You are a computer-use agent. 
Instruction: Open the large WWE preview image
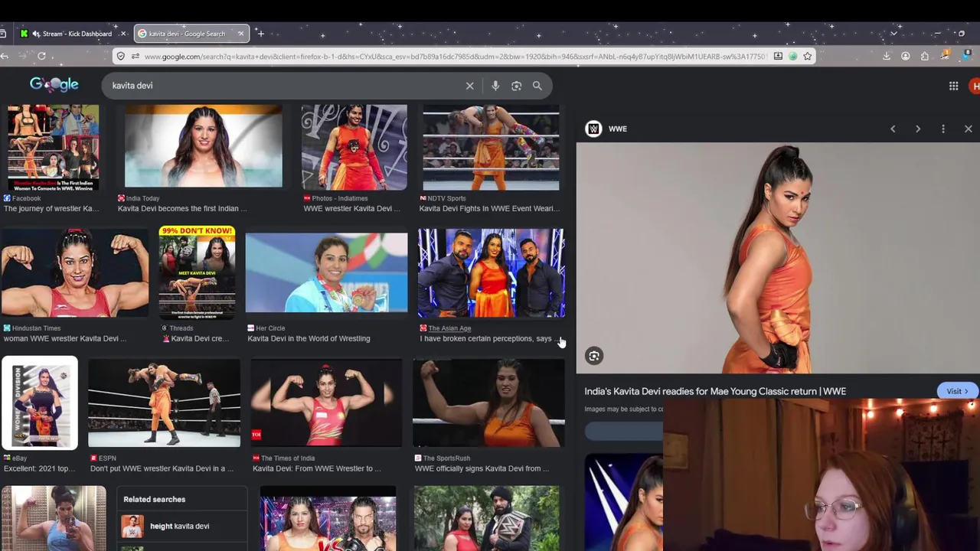(x=778, y=258)
